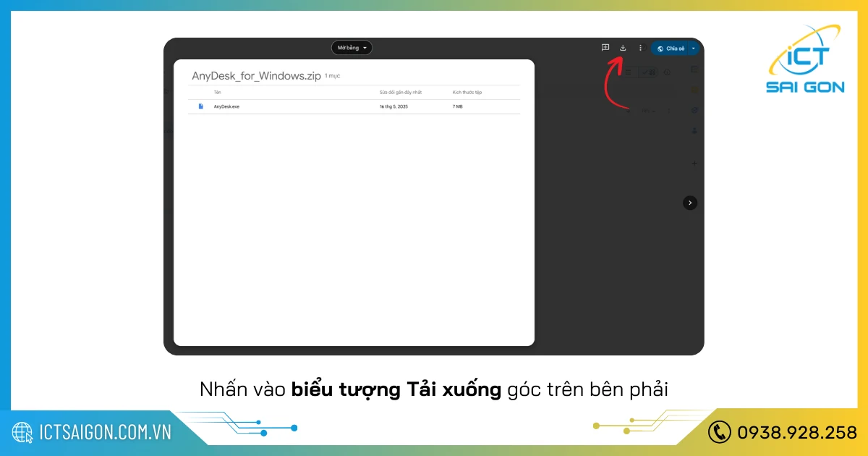Open the dropdown arrow beside Chia sẻ
The height and width of the screenshot is (456, 868).
694,48
